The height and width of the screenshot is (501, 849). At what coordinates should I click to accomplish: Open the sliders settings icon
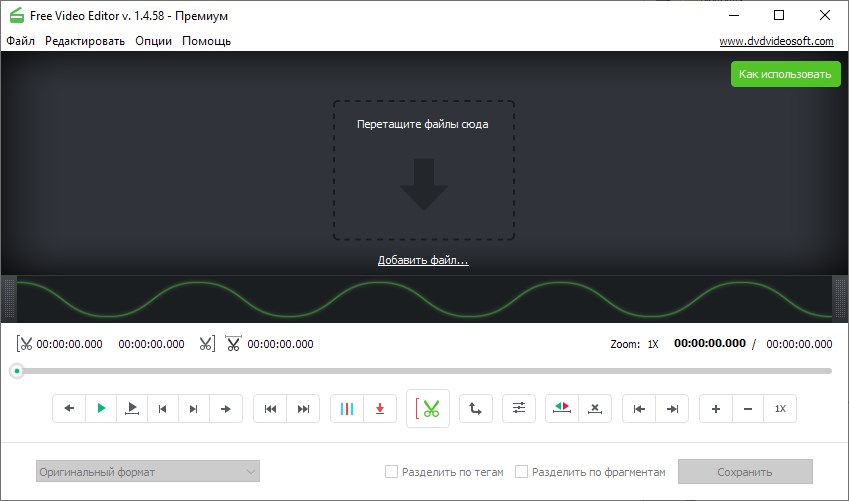point(519,408)
